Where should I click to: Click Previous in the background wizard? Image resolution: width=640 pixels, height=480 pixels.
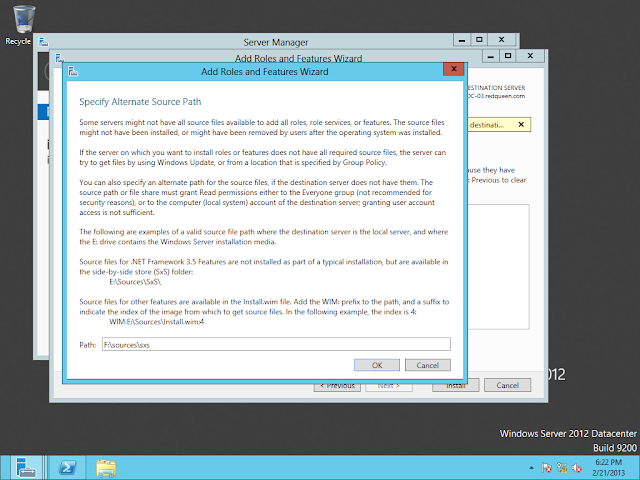coord(337,387)
